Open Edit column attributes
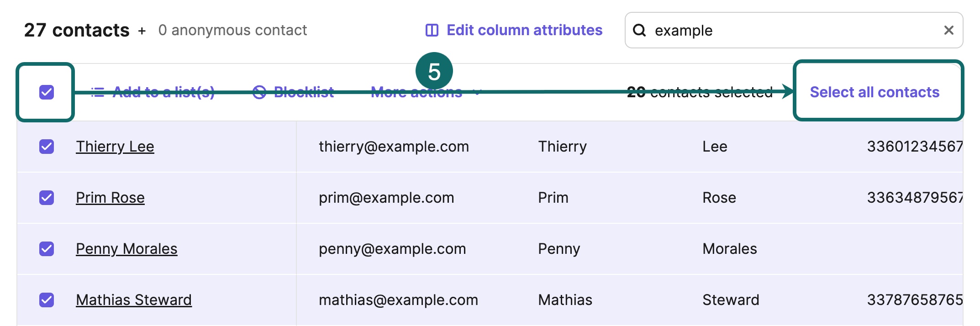Image resolution: width=980 pixels, height=326 pixels. point(524,30)
